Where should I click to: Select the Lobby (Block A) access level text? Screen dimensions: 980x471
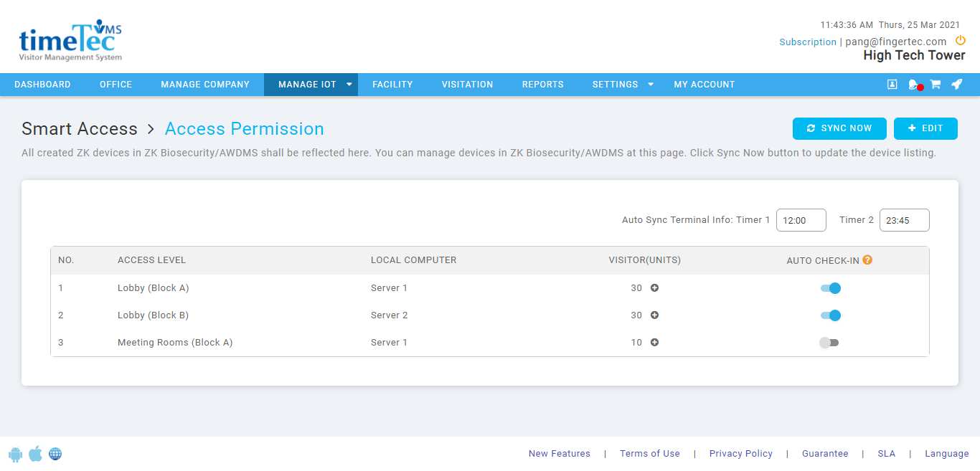[x=153, y=288]
